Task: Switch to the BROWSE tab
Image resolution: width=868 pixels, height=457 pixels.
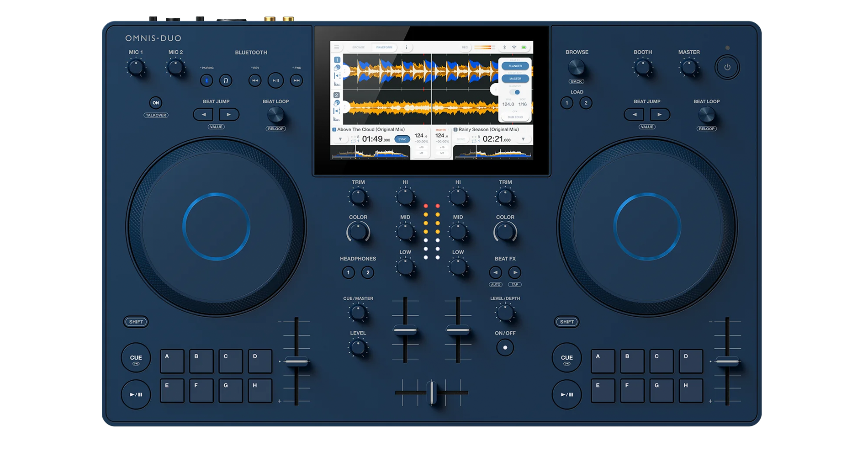Action: click(x=359, y=47)
